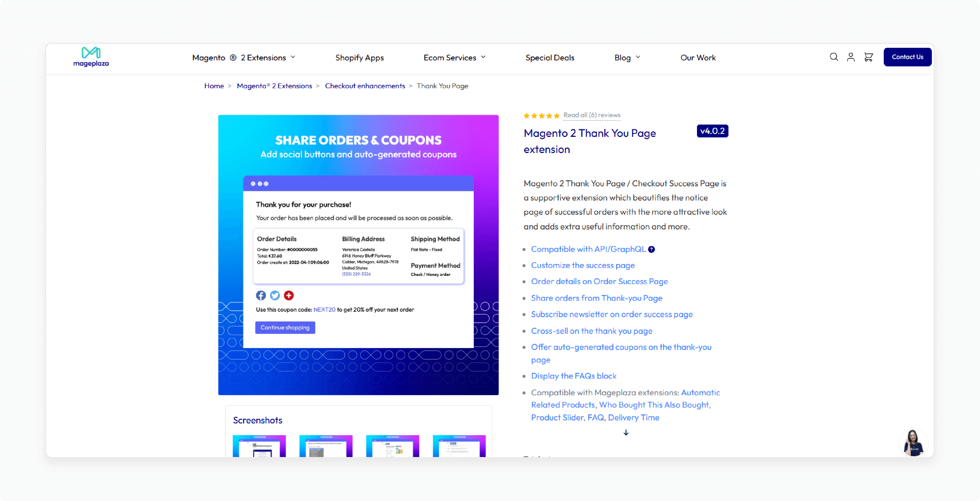Click Continue shopping button in preview image

285,328
